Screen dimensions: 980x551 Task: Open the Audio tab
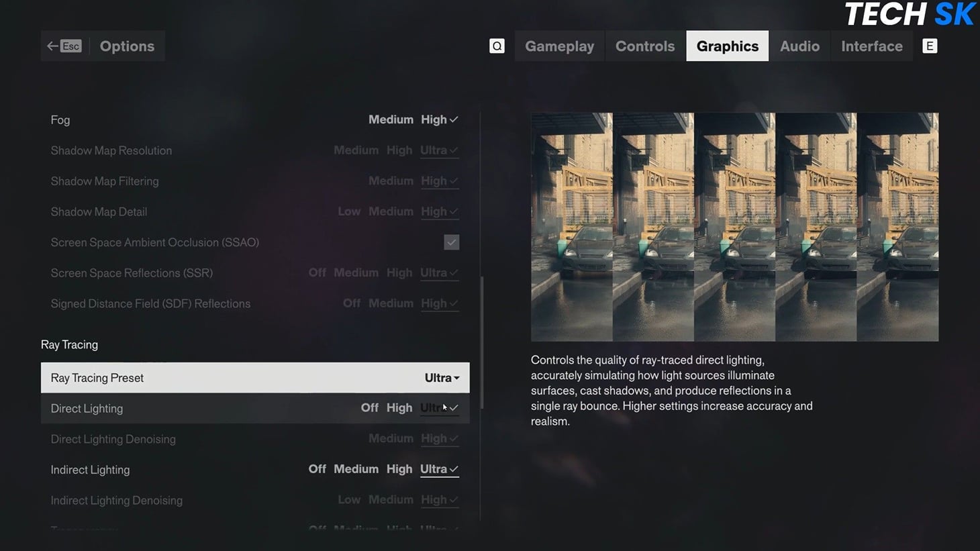pyautogui.click(x=799, y=46)
